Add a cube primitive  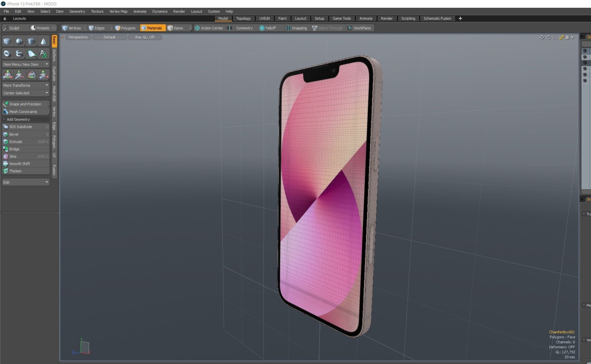[x=7, y=41]
